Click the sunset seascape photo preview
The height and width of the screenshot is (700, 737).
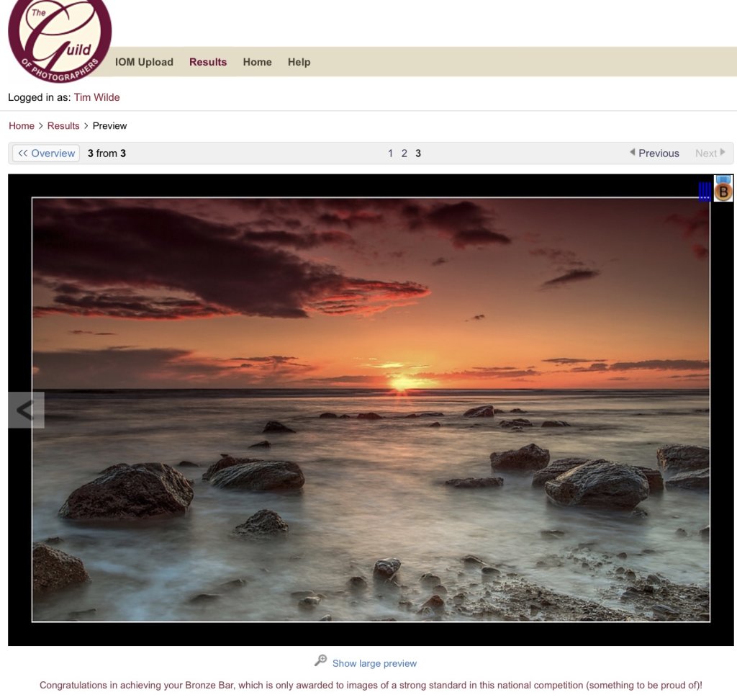point(371,410)
